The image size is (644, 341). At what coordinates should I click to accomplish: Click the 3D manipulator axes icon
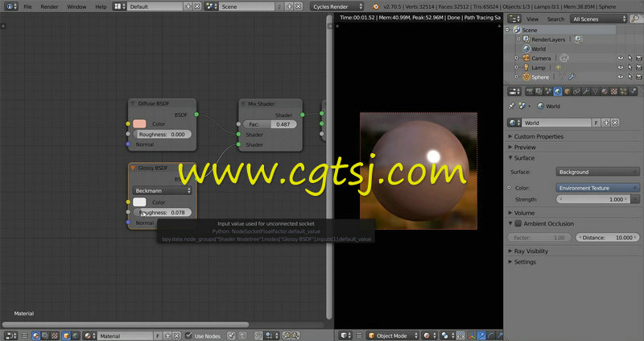(472, 335)
